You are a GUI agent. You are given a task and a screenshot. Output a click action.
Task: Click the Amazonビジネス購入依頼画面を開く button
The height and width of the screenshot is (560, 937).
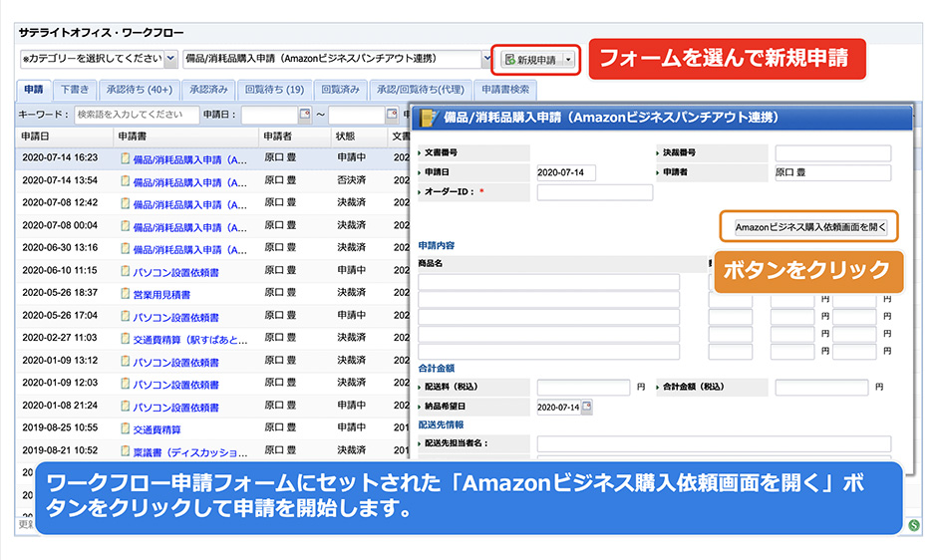(x=810, y=227)
